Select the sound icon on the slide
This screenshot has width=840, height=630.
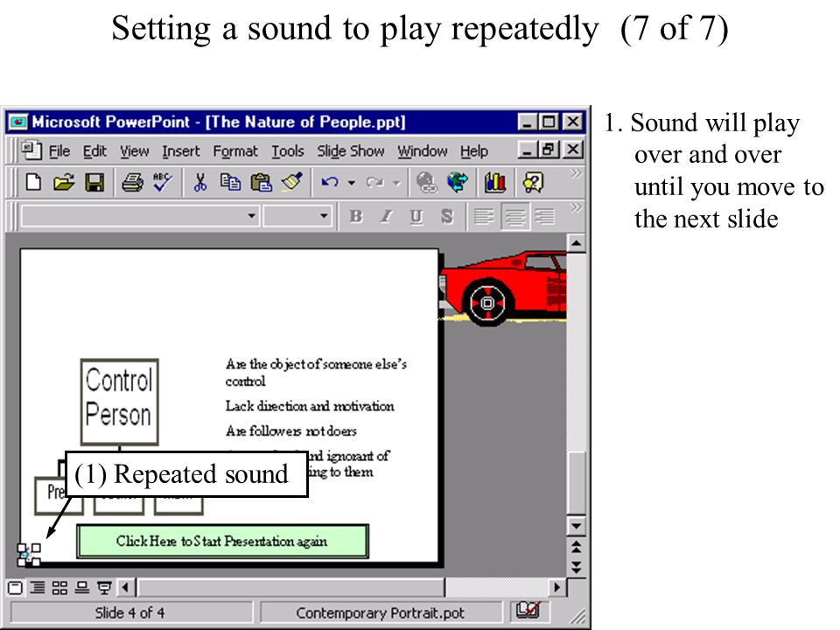pyautogui.click(x=29, y=555)
